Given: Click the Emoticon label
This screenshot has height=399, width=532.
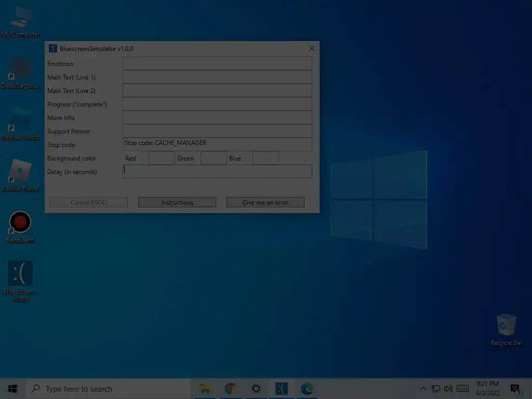Looking at the screenshot, I should [60, 64].
